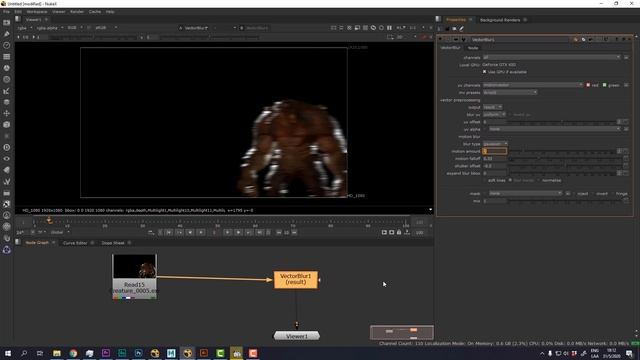Screen dimensions: 640x360
Task: Click the node graph mini-map navigator
Action: [x=402, y=332]
